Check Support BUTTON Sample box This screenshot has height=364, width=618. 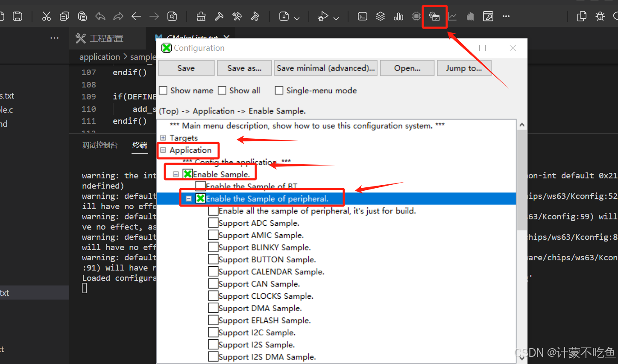(213, 259)
